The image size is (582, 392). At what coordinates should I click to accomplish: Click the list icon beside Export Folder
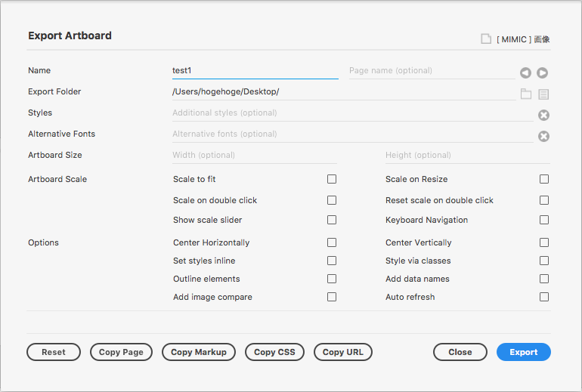point(543,94)
